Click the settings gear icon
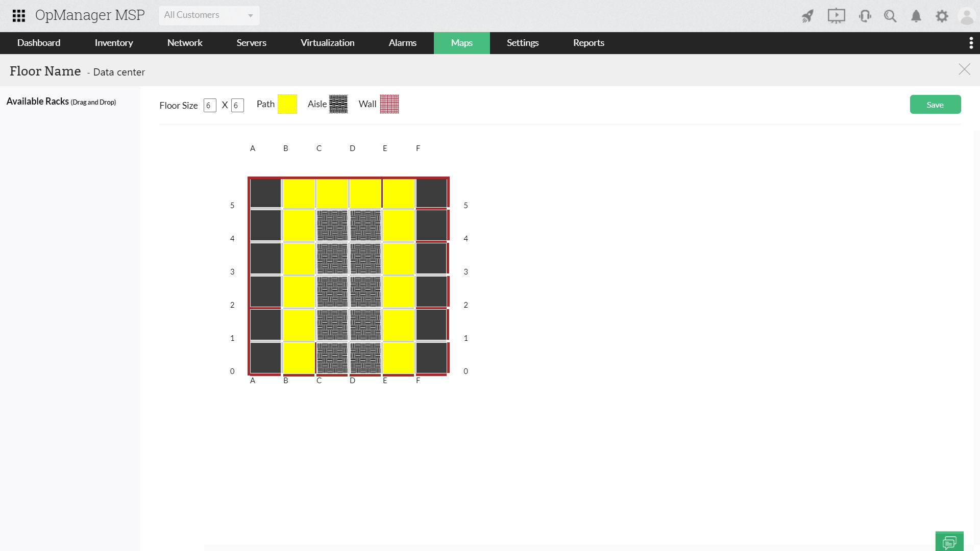 pos(942,16)
